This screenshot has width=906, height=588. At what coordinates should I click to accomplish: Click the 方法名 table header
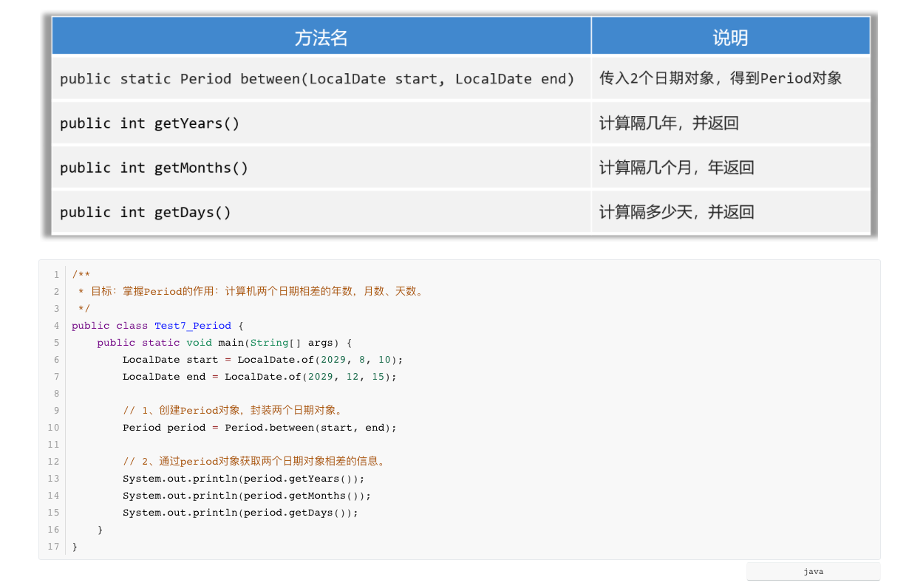pos(321,38)
